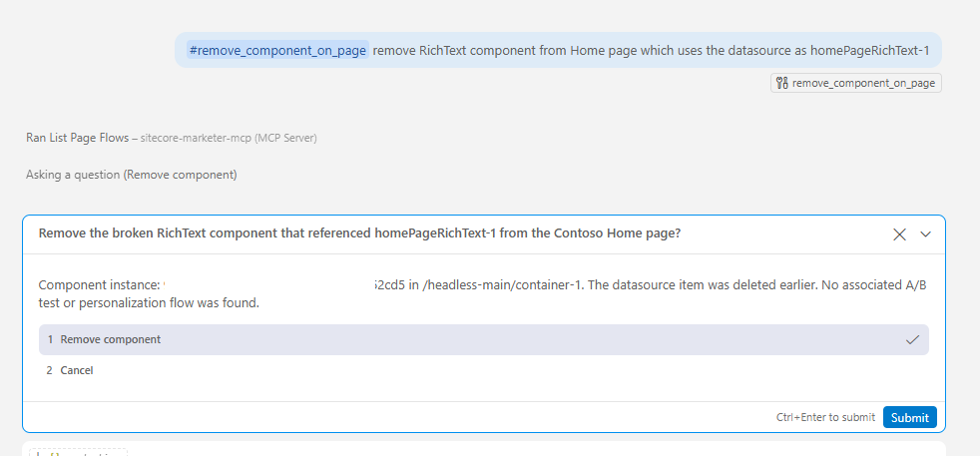The height and width of the screenshot is (456, 980).
Task: Click the question title about the broken RichText component
Action: coord(359,233)
